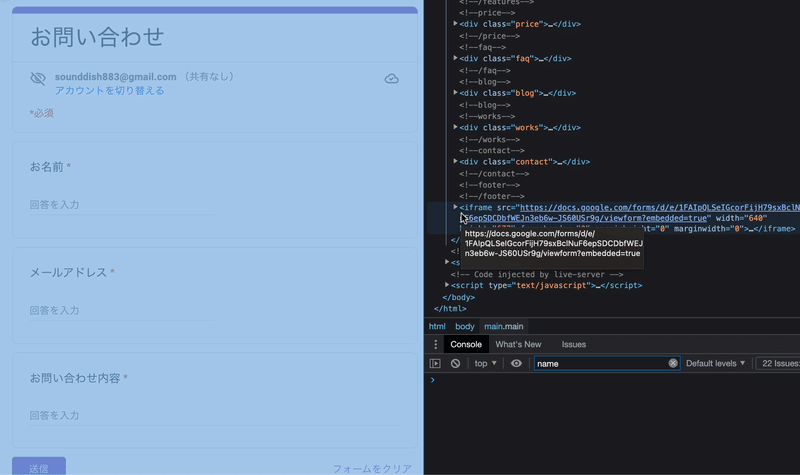Image resolution: width=800 pixels, height=475 pixels.
Task: Select 'main.main' in the DOM breadcrumb
Action: (504, 327)
